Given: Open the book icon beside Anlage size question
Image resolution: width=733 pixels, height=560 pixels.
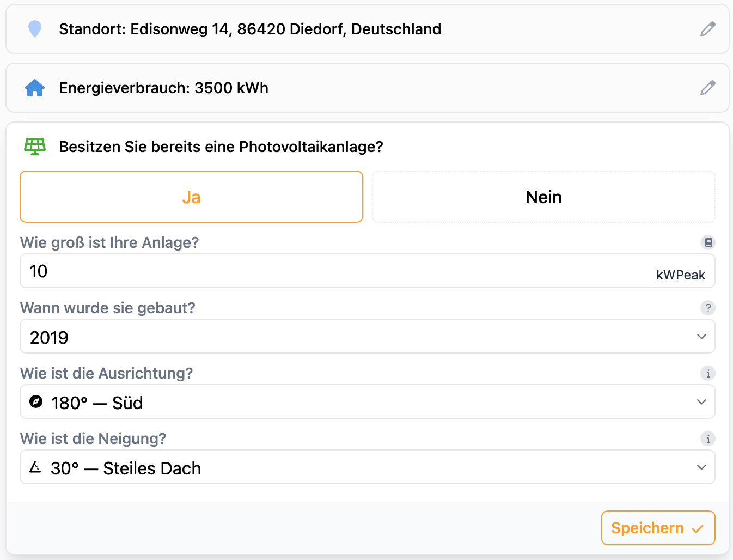Looking at the screenshot, I should (x=708, y=242).
